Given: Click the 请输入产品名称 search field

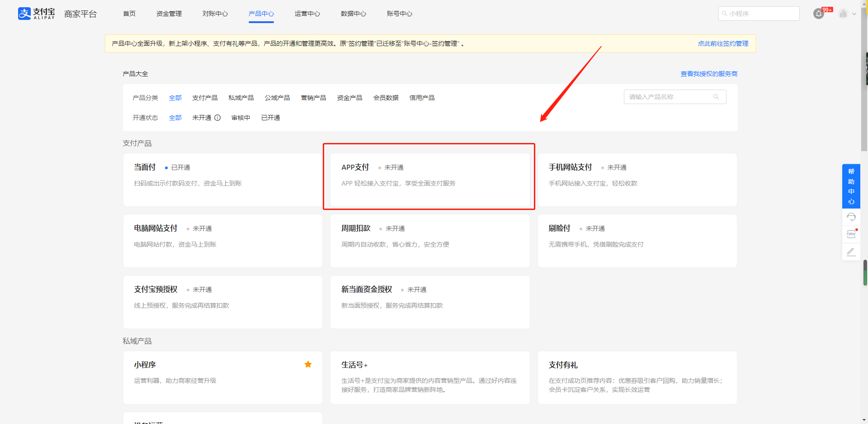Looking at the screenshot, I should [x=668, y=97].
